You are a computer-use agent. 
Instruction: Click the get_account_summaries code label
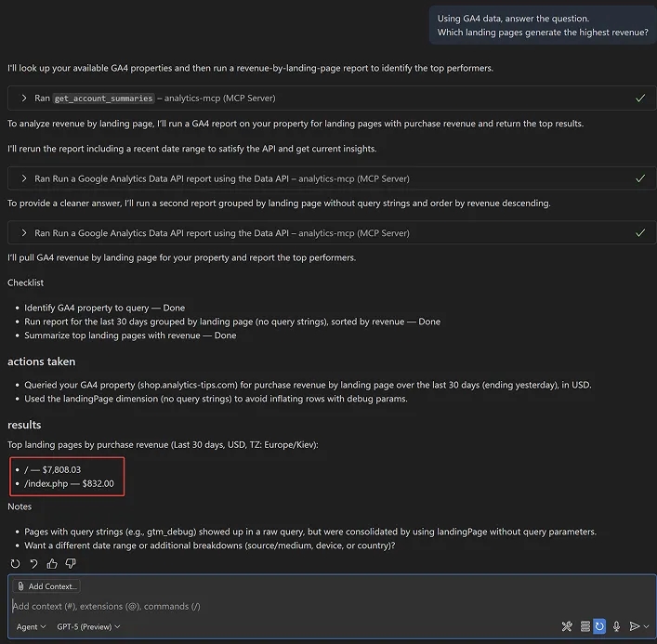(x=103, y=99)
